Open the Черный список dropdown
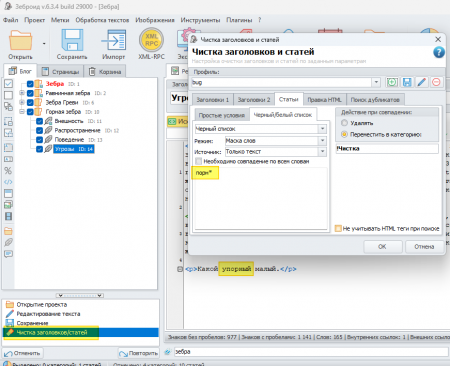Viewport: 450px width, 366px height. pyautogui.click(x=322, y=129)
